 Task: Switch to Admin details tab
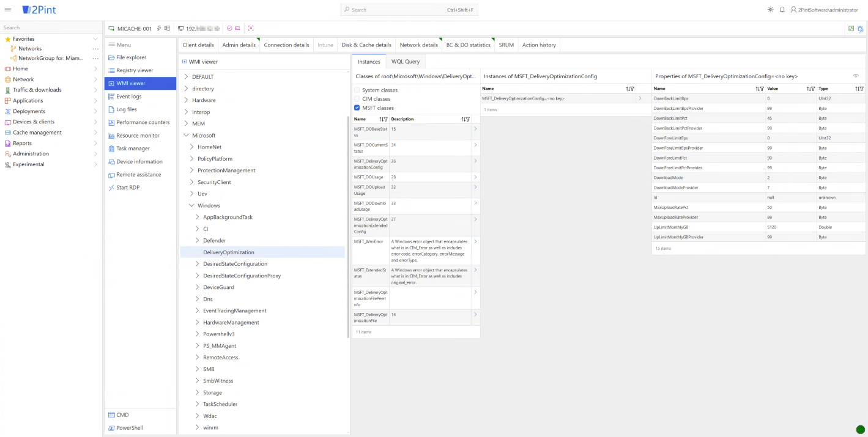pos(239,45)
